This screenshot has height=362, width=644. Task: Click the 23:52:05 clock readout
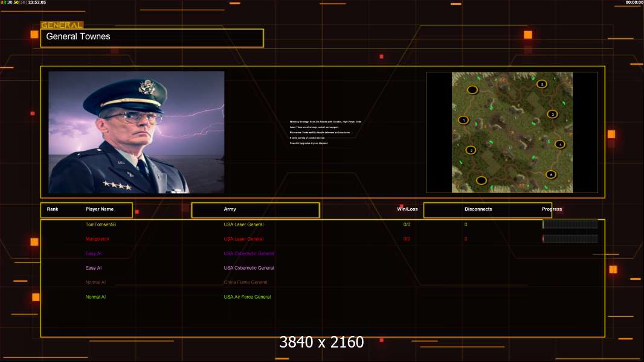pos(37,2)
